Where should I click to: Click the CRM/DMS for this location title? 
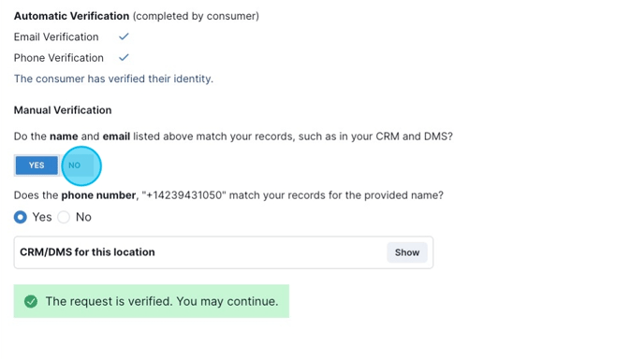coord(87,251)
